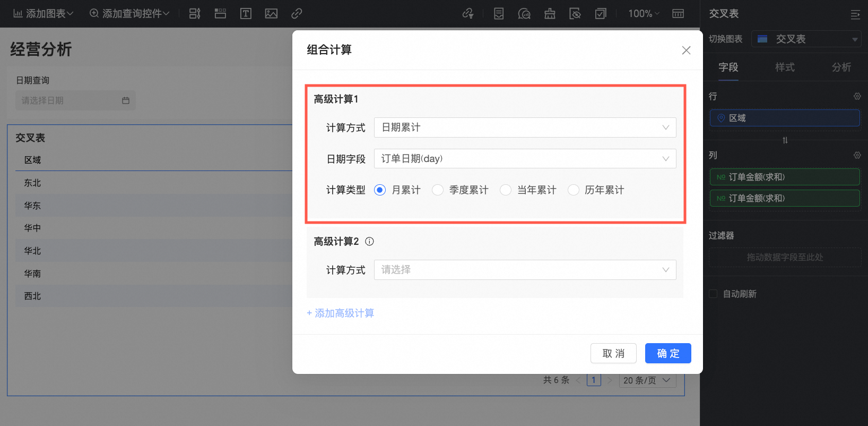This screenshot has height=426, width=868.
Task: Select the 季度累计 radio button
Action: tap(437, 190)
